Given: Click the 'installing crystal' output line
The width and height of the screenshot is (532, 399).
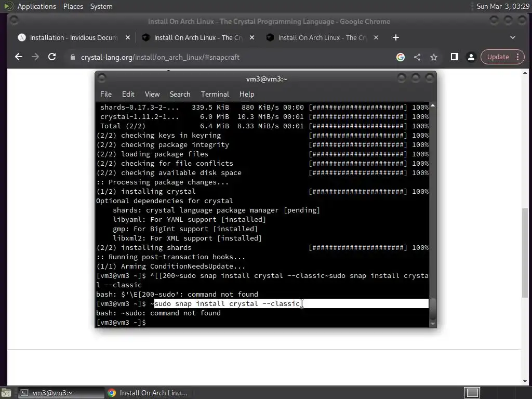Looking at the screenshot, I should coord(146,192).
